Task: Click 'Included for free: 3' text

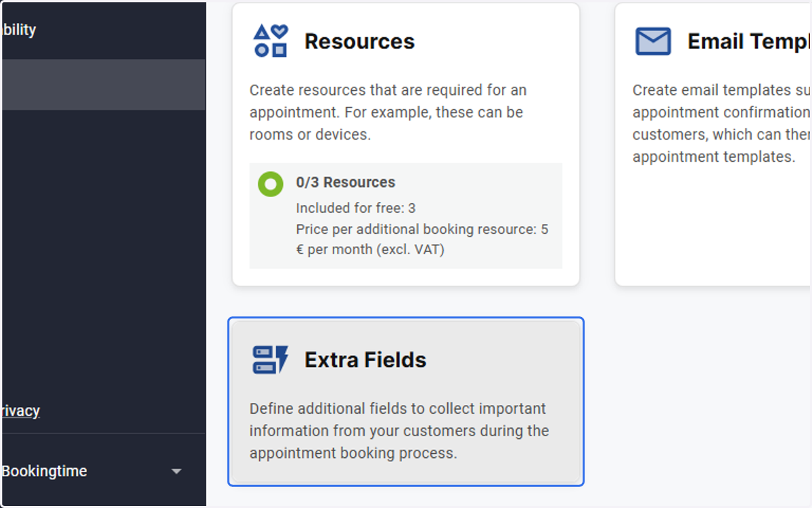Action: [356, 208]
